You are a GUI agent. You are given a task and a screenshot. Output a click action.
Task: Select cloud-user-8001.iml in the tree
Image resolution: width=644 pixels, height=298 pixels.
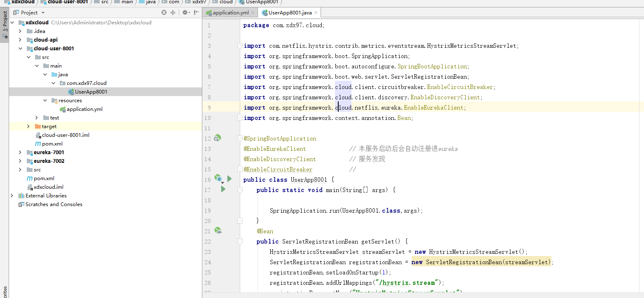pyautogui.click(x=66, y=135)
